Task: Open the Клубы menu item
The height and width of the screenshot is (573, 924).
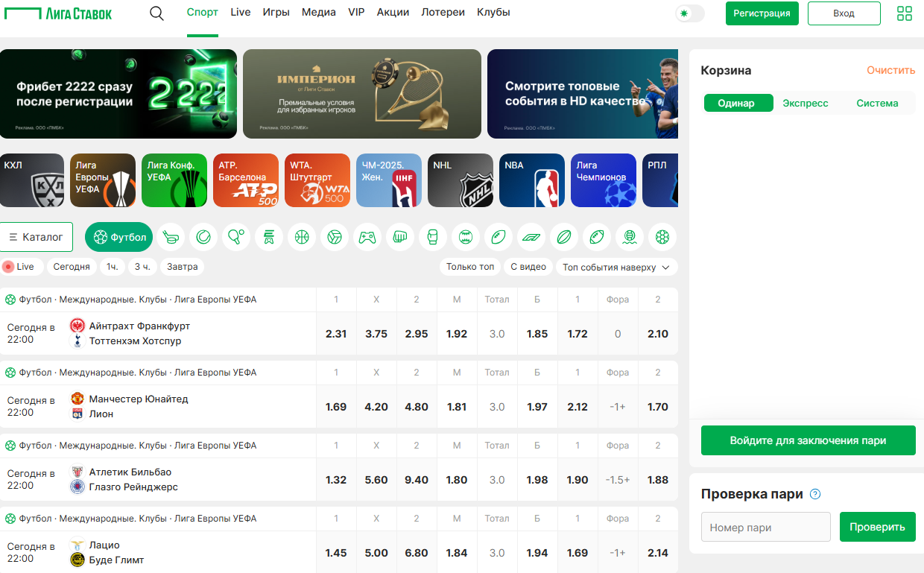Action: point(493,13)
